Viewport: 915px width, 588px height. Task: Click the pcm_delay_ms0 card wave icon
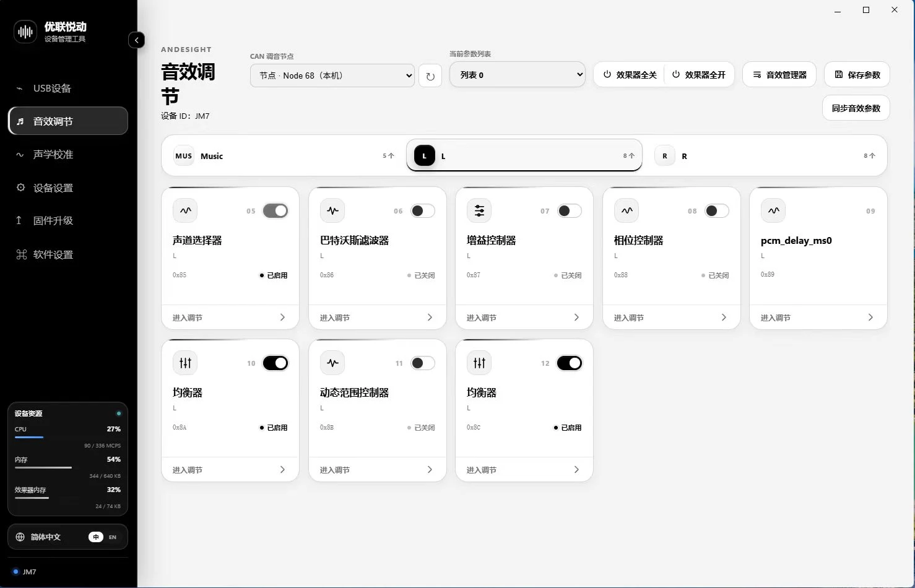coord(773,210)
